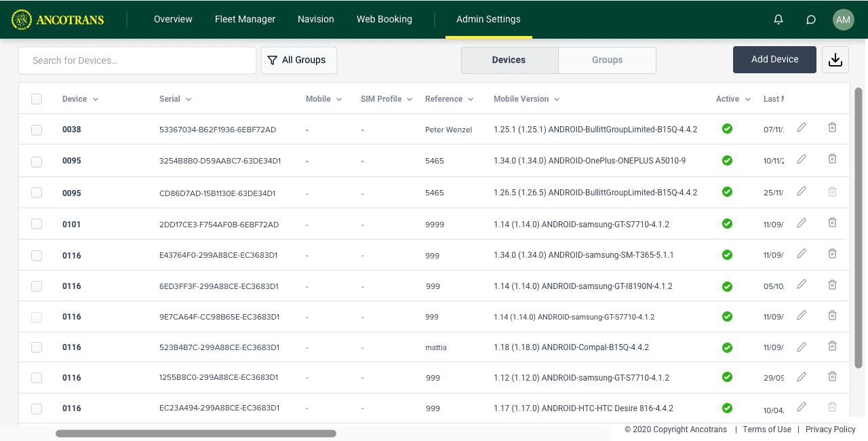Click active status icon for Peter Wenzel row
Screen dimensions: 868x441
727,129
